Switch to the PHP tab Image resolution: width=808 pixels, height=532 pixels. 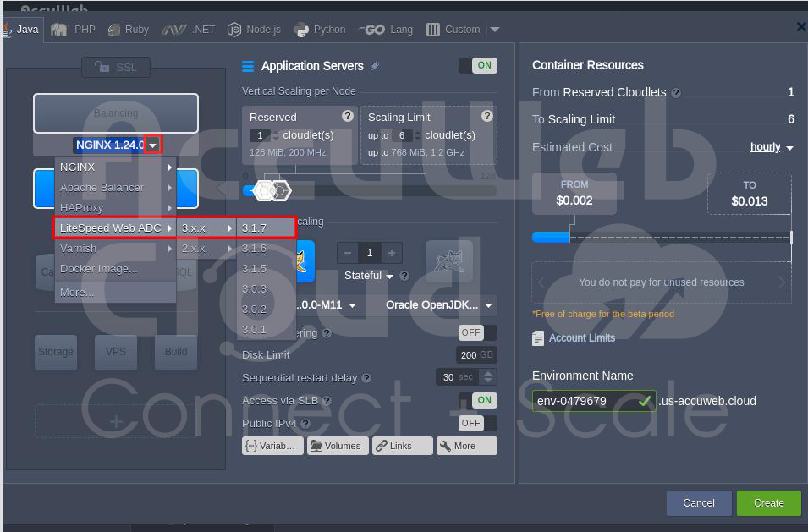pyautogui.click(x=74, y=30)
